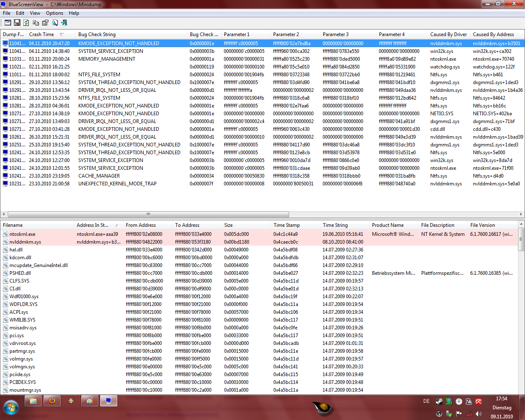Click the dump icon of the 23.10.2010 21:00:58 crash
The width and height of the screenshot is (525, 420).
point(5,183)
